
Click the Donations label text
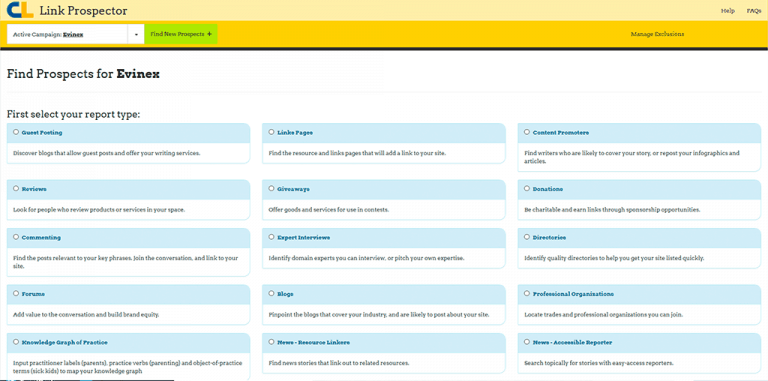548,189
